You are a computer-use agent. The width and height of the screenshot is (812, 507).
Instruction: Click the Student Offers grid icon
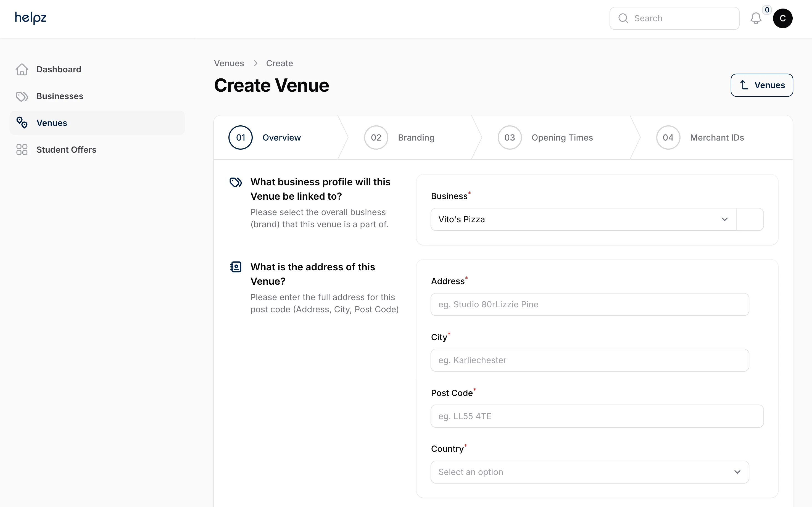(x=22, y=150)
